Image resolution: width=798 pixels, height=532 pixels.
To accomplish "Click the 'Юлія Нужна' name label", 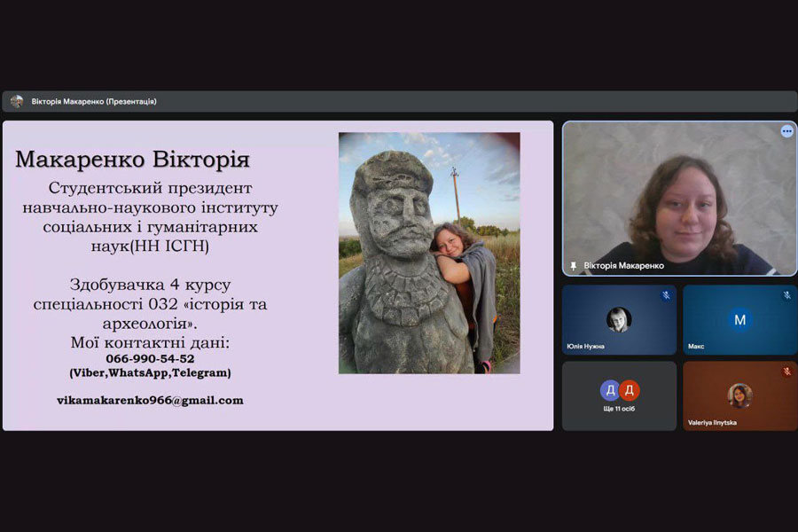I will coord(586,346).
